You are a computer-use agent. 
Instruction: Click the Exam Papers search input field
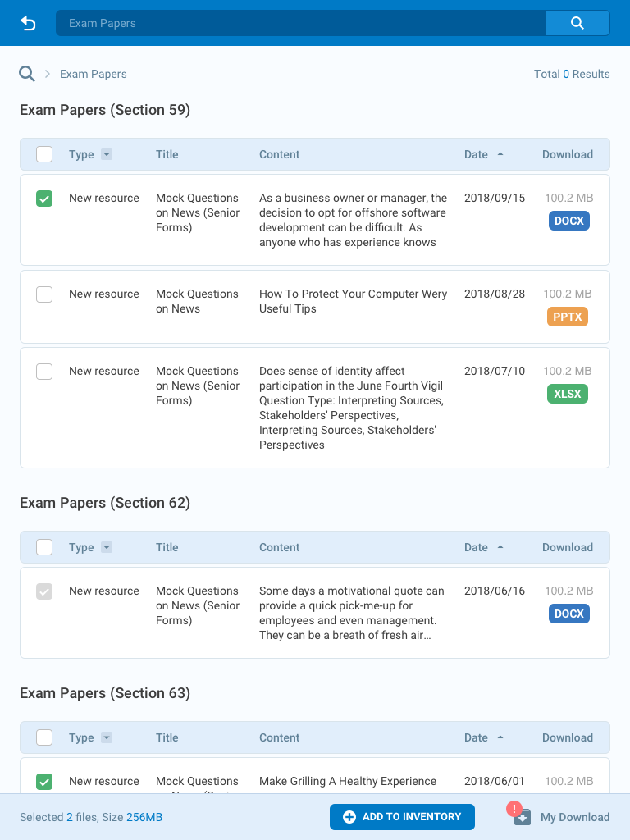(300, 23)
